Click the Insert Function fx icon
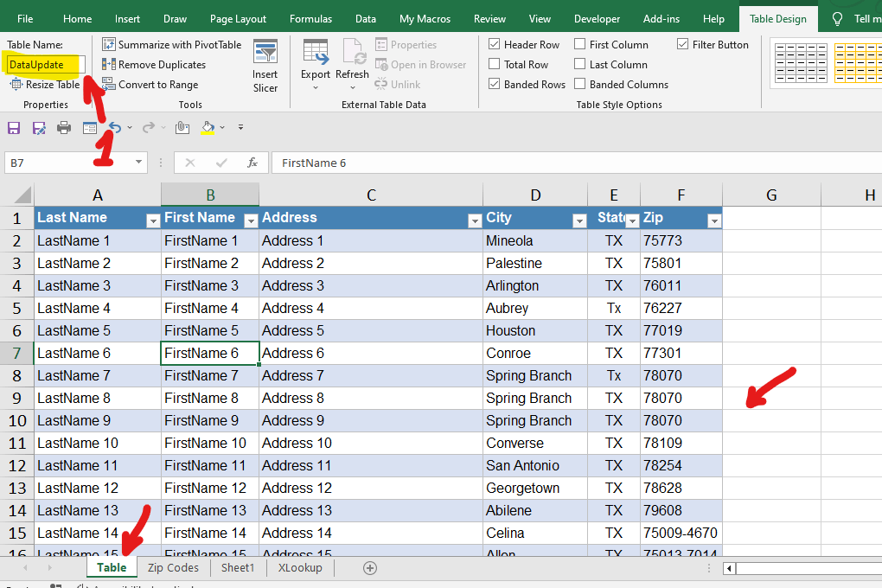The height and width of the screenshot is (588, 882). pos(252,163)
